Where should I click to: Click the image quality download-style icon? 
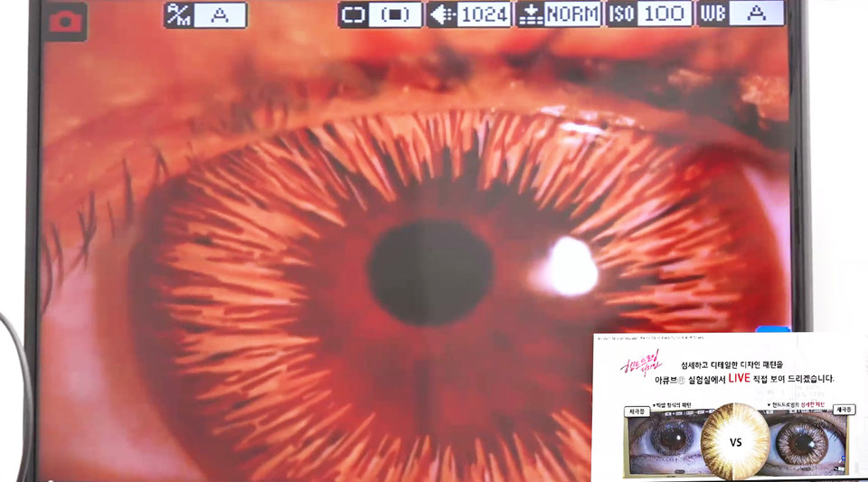(531, 14)
